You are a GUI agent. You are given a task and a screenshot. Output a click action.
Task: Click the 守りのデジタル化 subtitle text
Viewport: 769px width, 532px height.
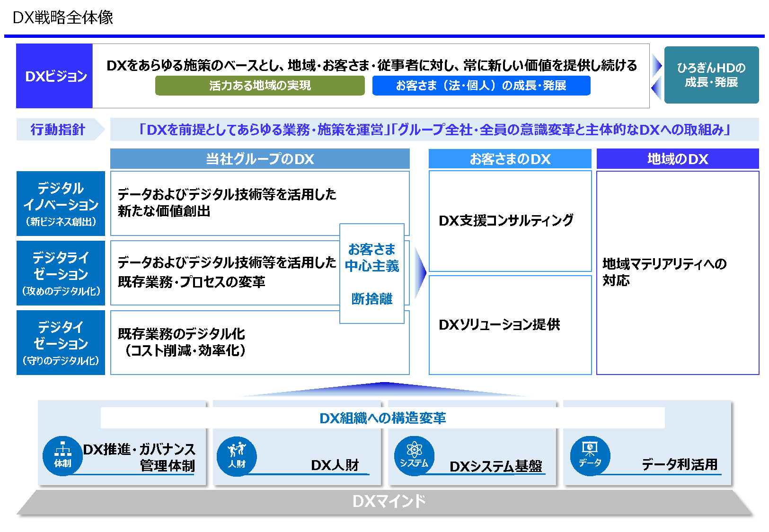pos(61,361)
